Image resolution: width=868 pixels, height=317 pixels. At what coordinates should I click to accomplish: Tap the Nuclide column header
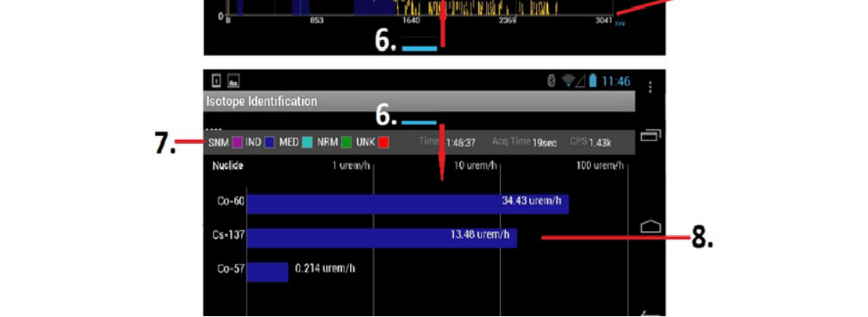[x=228, y=165]
